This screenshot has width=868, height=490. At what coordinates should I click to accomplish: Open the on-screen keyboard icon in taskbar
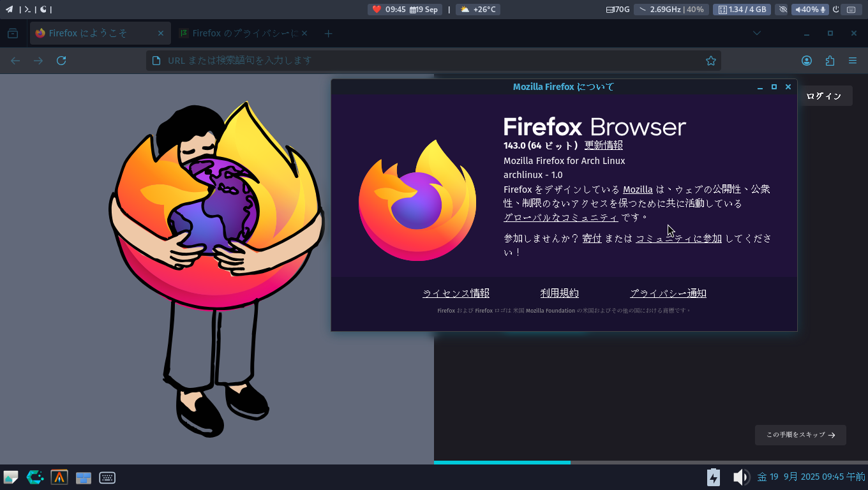[107, 477]
